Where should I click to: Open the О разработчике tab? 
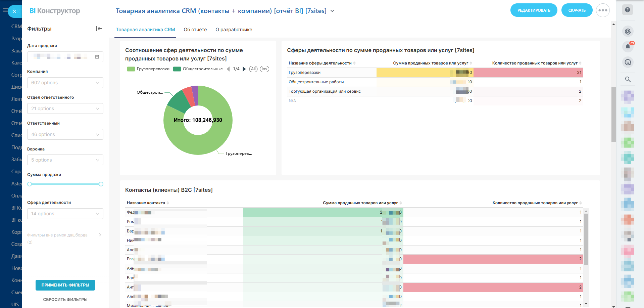tap(234, 30)
